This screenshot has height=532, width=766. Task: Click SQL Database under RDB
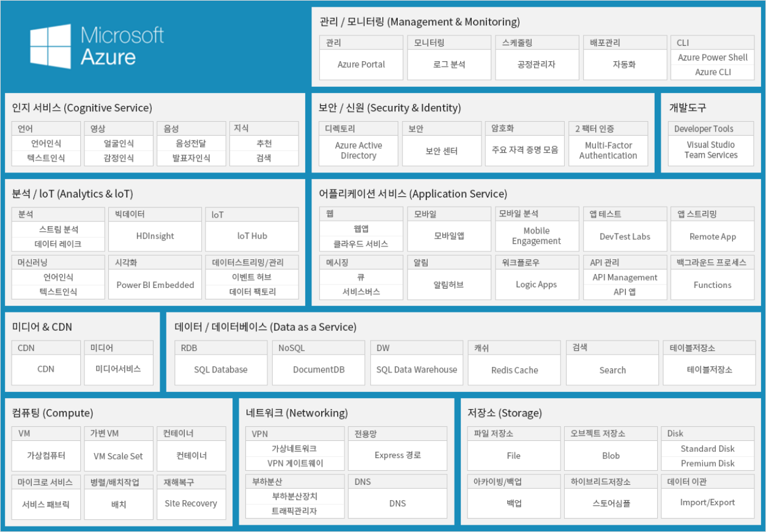pyautogui.click(x=221, y=370)
